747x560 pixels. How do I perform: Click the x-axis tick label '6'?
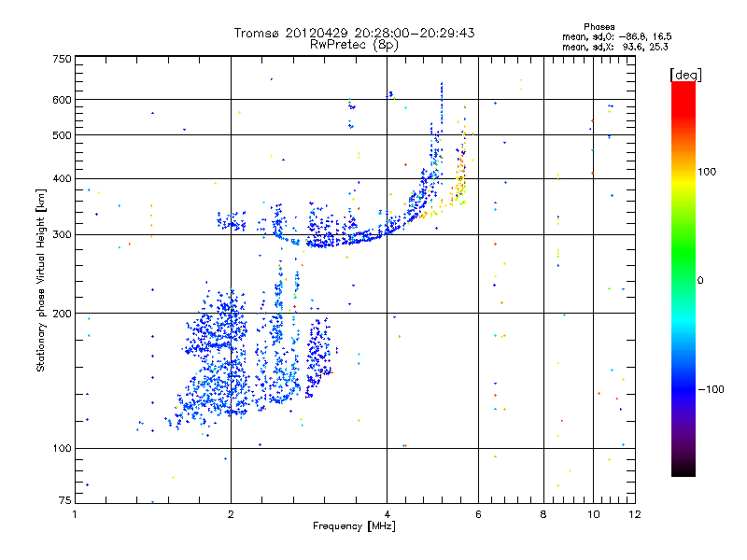click(478, 514)
